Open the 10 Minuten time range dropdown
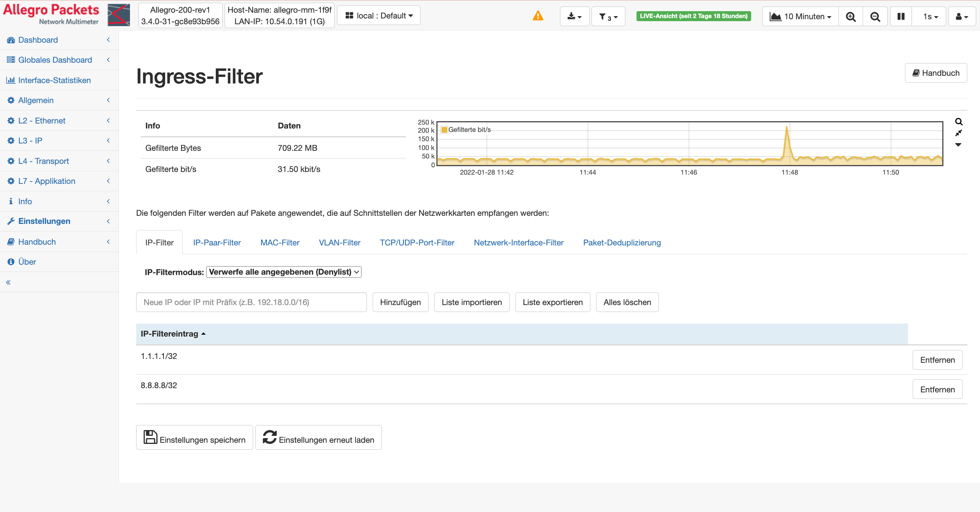Viewport: 980px width, 512px height. tap(800, 16)
